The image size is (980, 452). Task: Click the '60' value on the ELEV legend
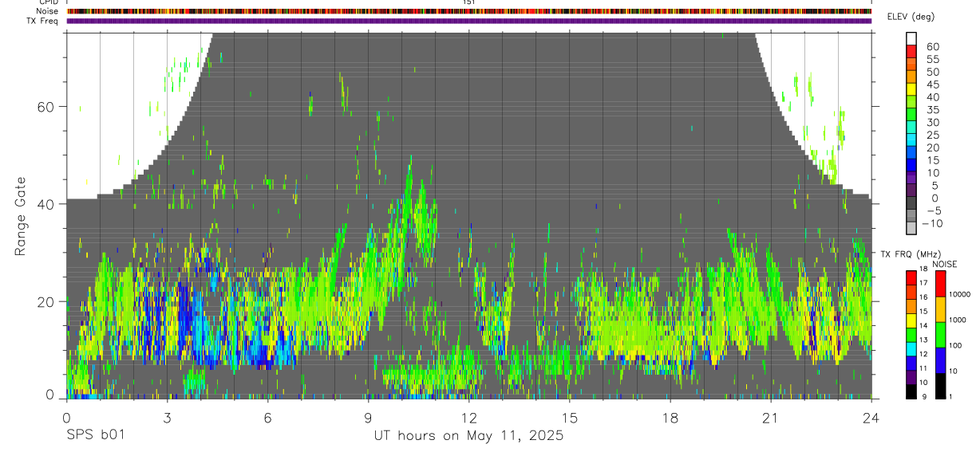click(x=932, y=46)
